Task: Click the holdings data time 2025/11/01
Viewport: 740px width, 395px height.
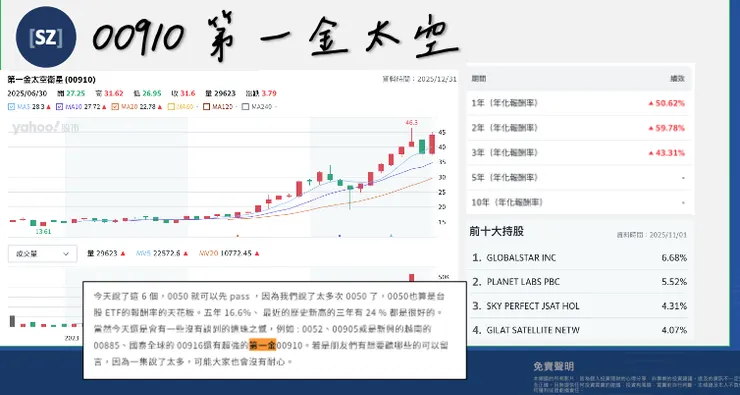Action: click(x=668, y=235)
